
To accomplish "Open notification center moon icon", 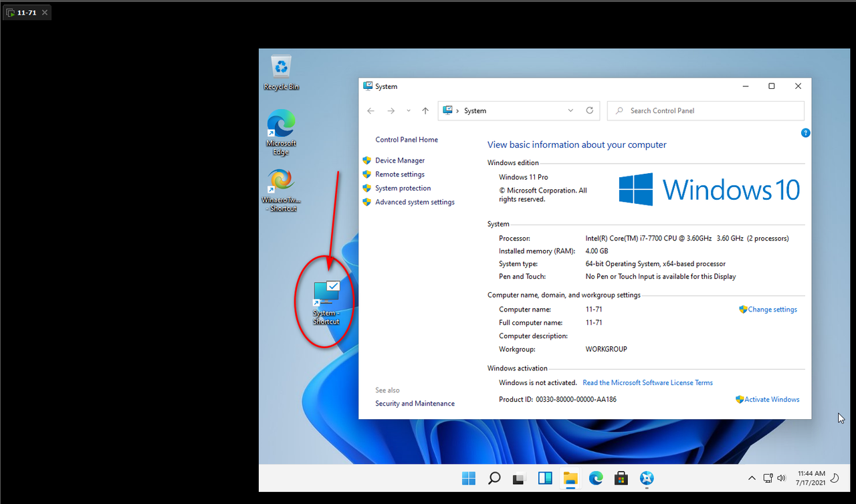I will click(835, 478).
